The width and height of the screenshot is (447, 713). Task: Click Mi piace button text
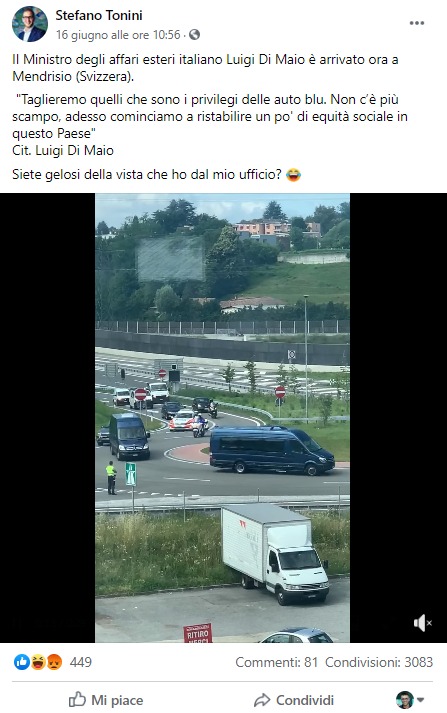tap(117, 700)
